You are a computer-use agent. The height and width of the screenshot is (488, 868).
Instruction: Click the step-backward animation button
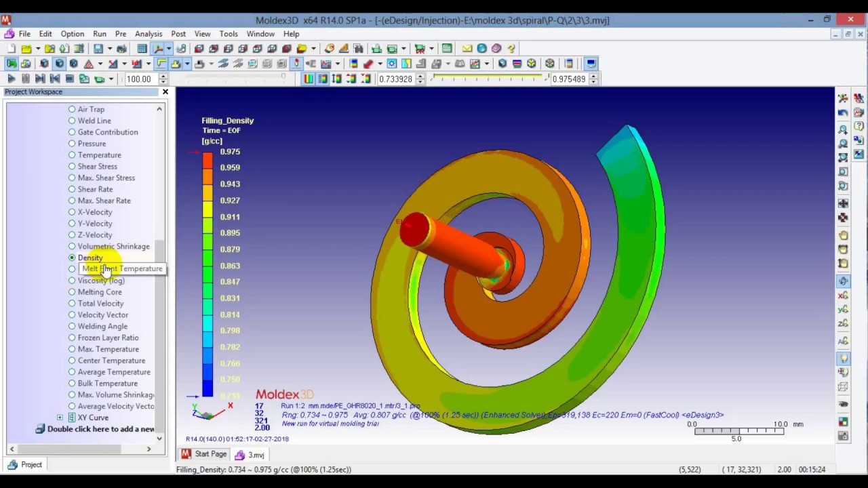tap(55, 79)
